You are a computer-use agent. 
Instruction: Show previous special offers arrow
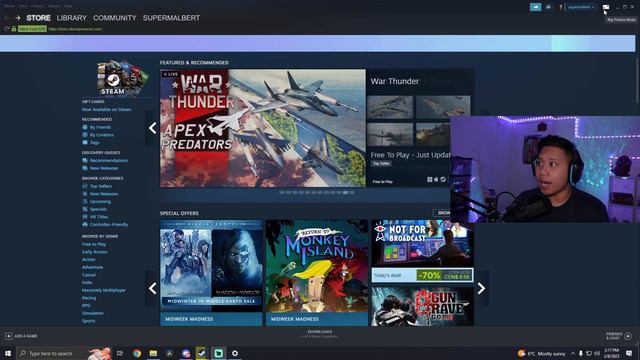point(152,289)
